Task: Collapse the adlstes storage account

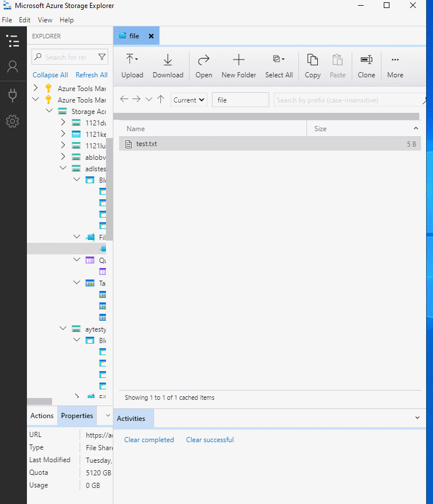Action: click(63, 168)
